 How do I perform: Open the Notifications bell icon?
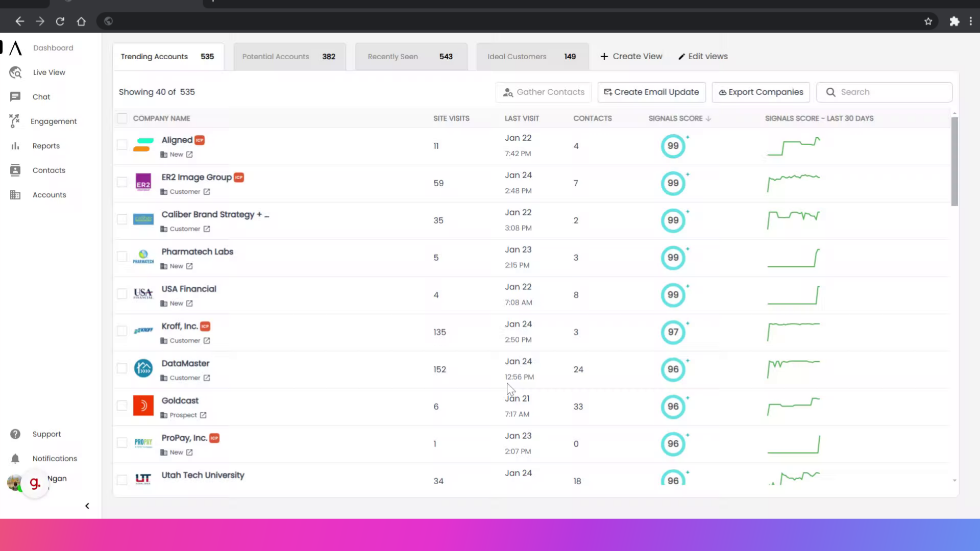tap(15, 459)
